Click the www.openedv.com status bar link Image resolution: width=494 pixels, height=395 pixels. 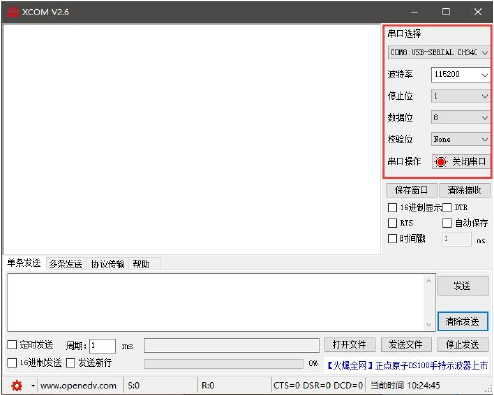[x=78, y=386]
